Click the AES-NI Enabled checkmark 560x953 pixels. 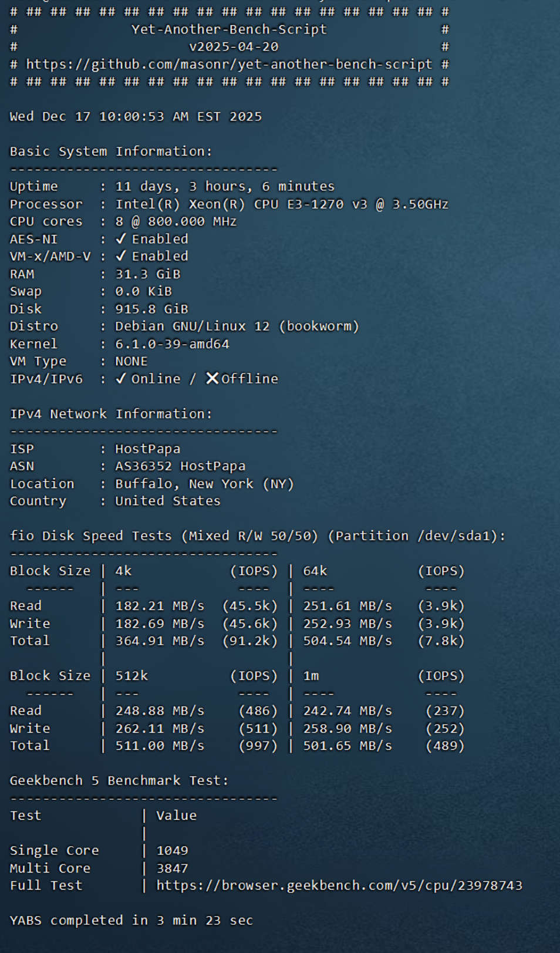pos(121,239)
